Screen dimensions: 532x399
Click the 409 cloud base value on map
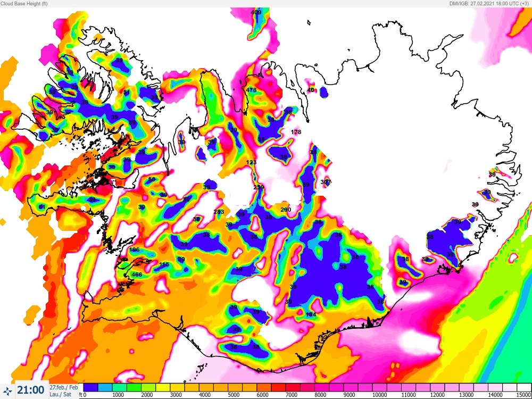pyautogui.click(x=256, y=12)
